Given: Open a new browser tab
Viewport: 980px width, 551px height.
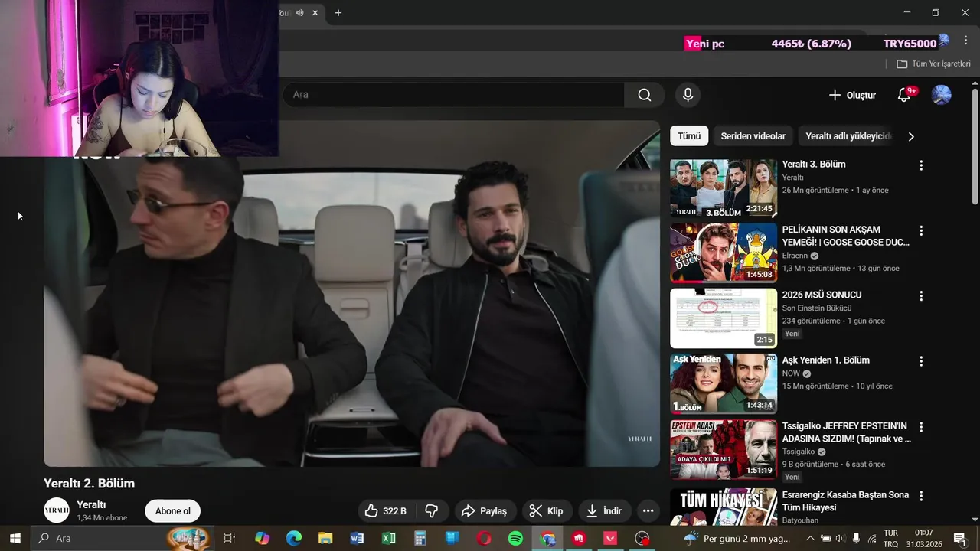Looking at the screenshot, I should (x=338, y=13).
